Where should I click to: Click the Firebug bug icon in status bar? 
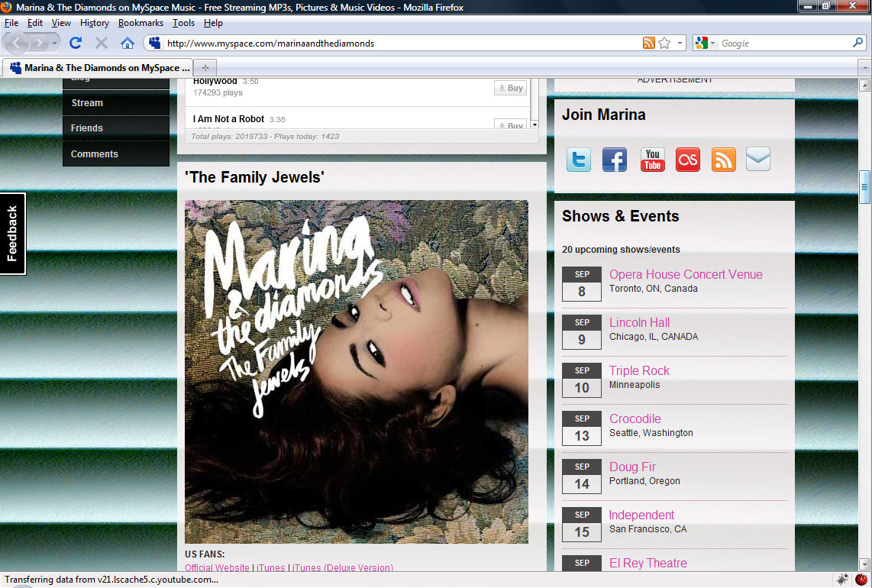click(x=842, y=580)
